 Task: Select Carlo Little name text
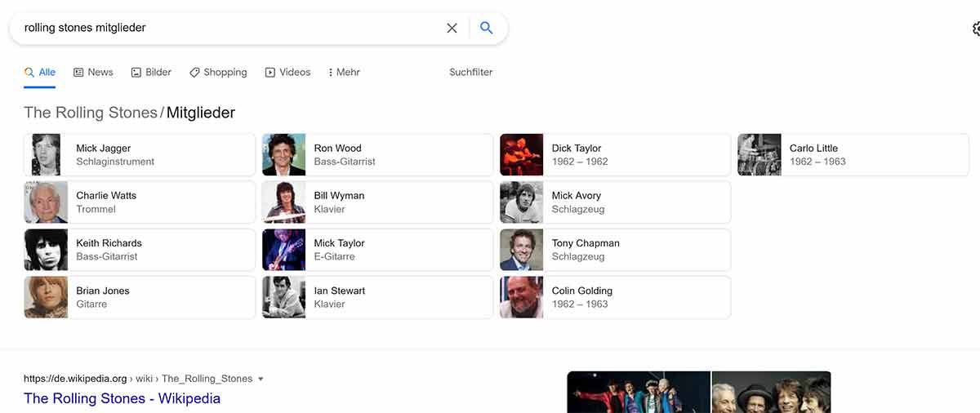[813, 148]
